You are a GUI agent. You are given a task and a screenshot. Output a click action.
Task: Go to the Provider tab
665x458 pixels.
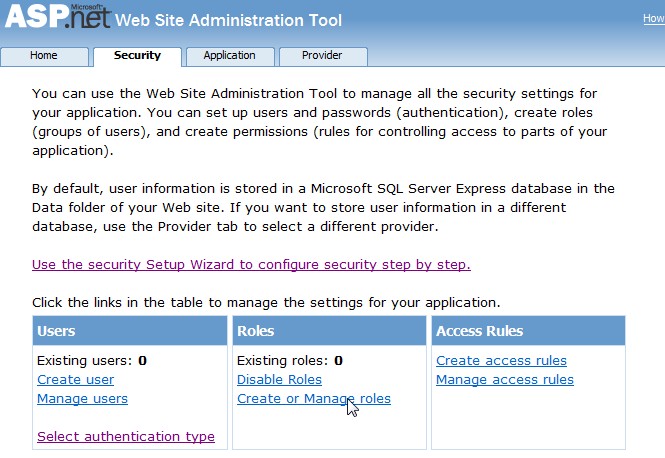pyautogui.click(x=323, y=56)
